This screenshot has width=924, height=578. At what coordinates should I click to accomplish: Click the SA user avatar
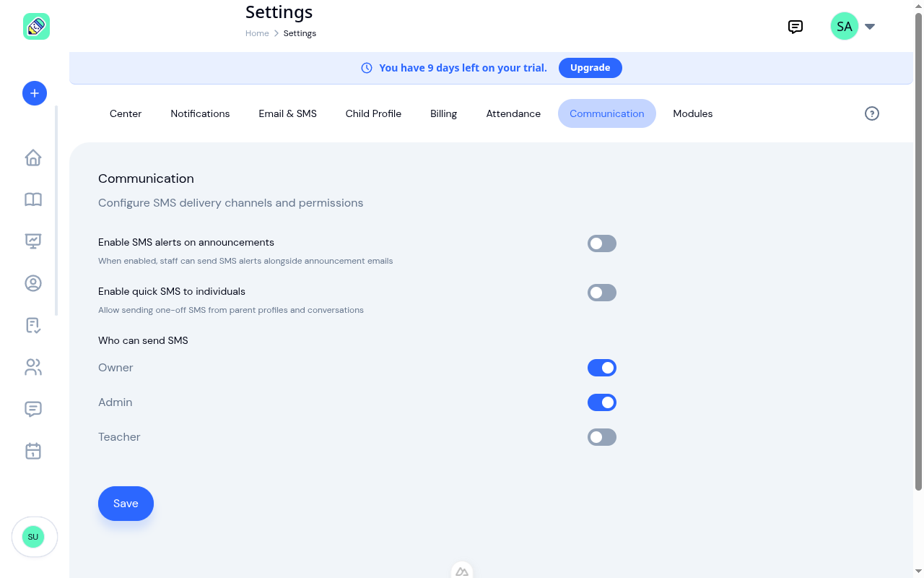[845, 27]
